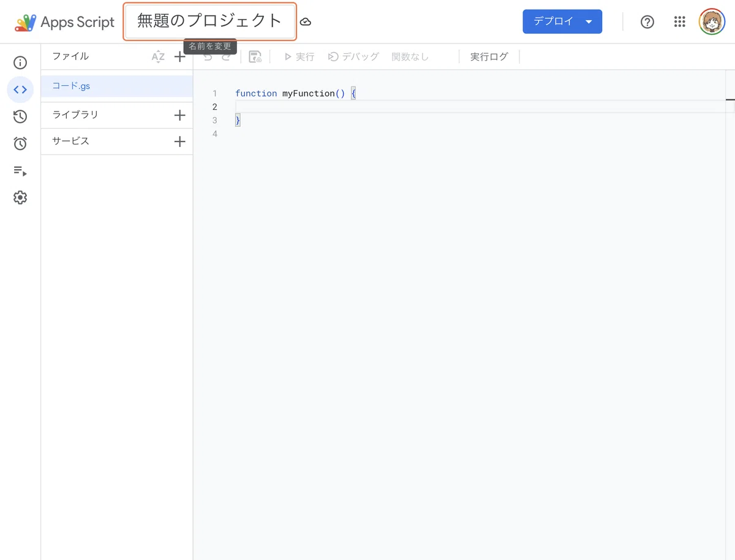Add a library with plus icon
This screenshot has width=735, height=560.
pos(179,115)
